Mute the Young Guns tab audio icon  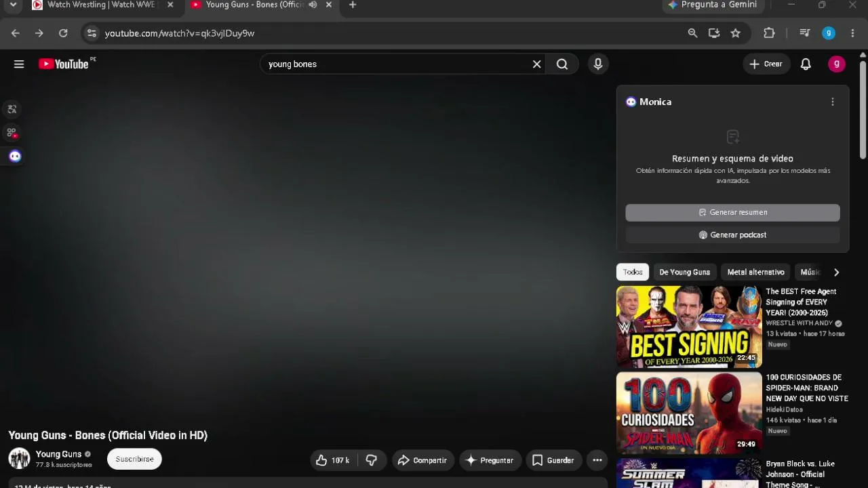pyautogui.click(x=313, y=5)
